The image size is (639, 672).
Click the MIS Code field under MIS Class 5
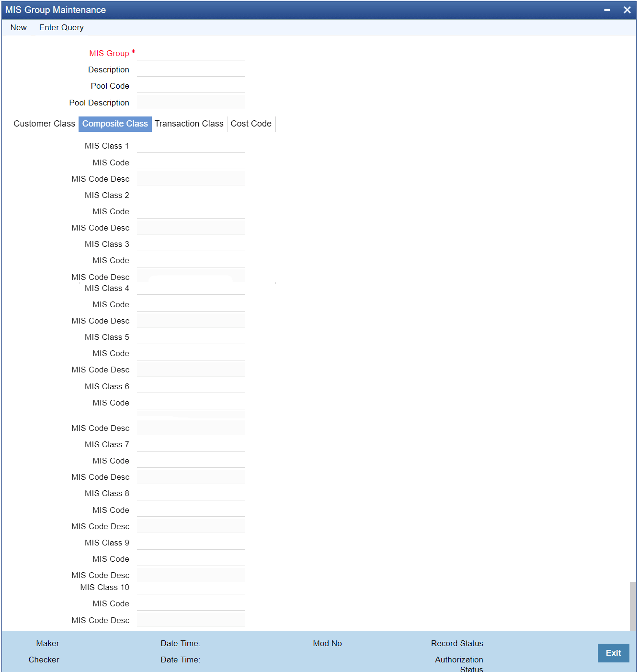[191, 353]
